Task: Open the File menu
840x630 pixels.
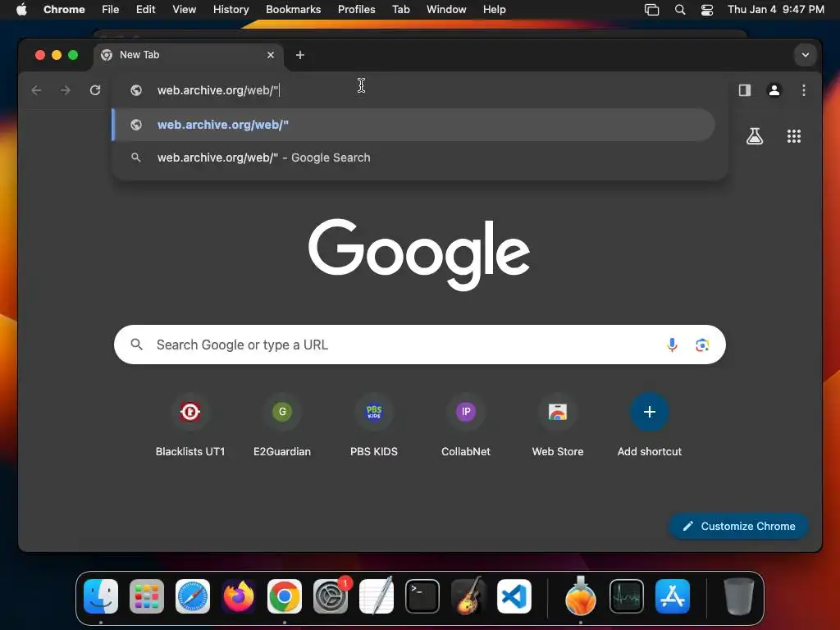Action: click(111, 10)
